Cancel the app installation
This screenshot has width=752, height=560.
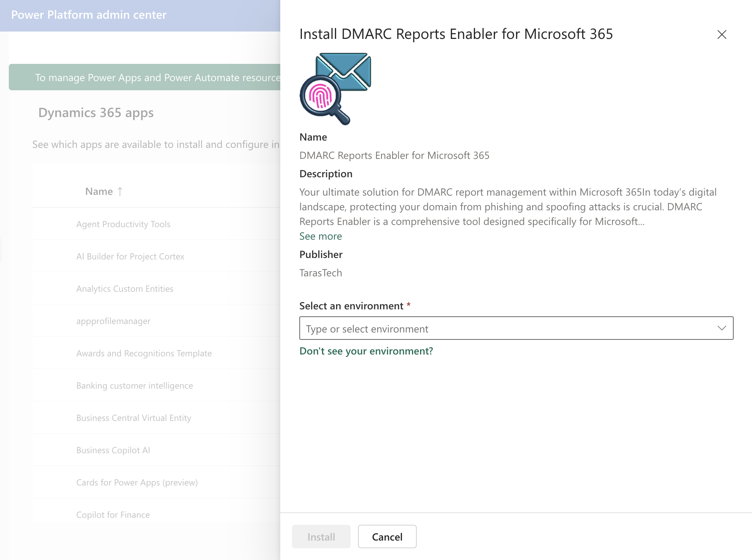(387, 537)
